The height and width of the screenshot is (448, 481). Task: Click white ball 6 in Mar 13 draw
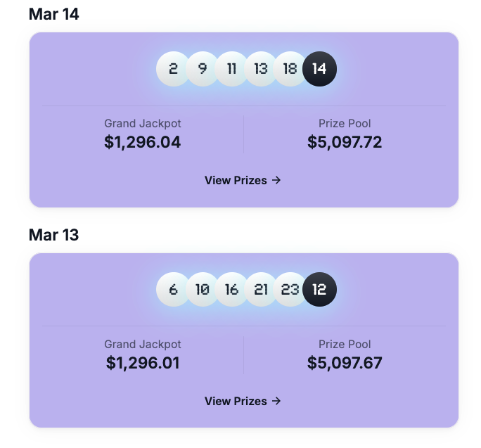coord(173,290)
